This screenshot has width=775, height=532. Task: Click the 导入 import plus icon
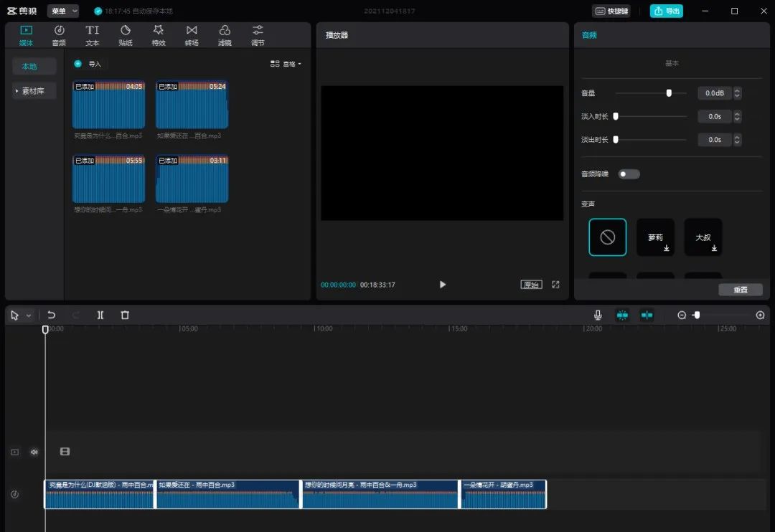[77, 64]
